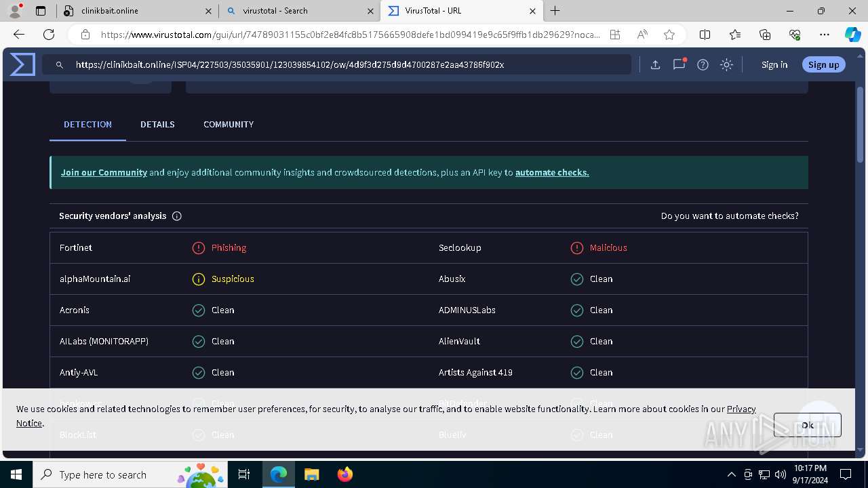Select the AILabs (MONITORAPP) vendor name
Screen dimensions: 868x488
(104, 341)
